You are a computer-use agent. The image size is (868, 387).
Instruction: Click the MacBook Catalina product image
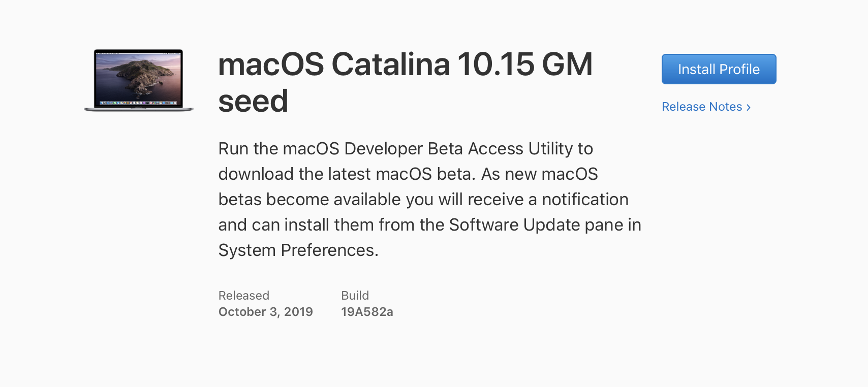click(x=138, y=80)
